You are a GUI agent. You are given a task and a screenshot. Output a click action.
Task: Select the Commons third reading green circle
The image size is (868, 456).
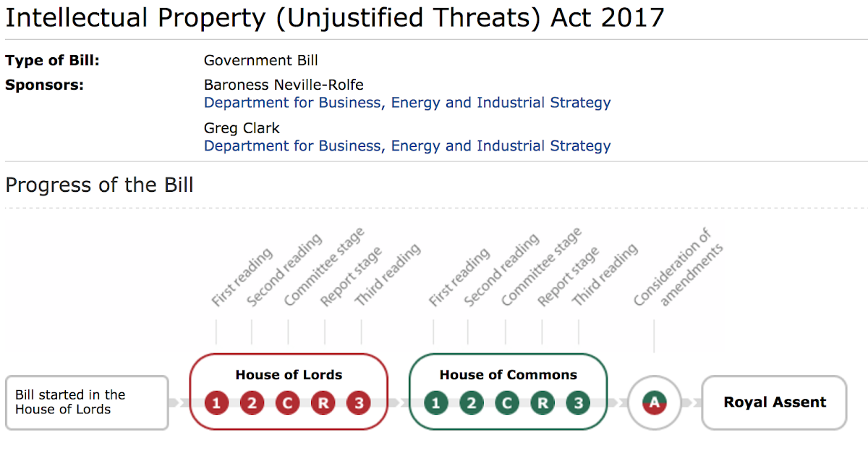tap(578, 402)
